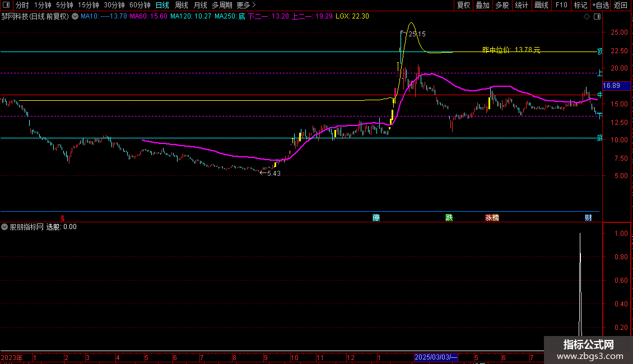Click the 标记 mark button
The width and height of the screenshot is (633, 364).
click(580, 5)
